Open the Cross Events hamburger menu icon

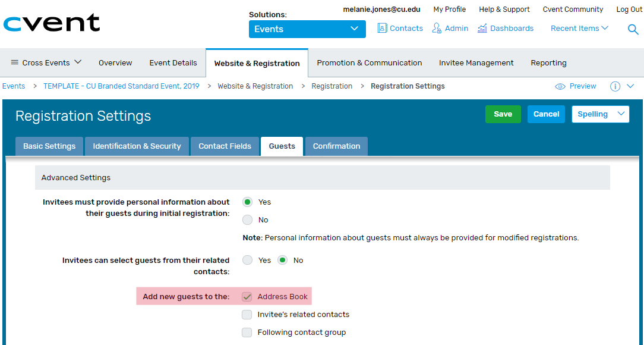[14, 62]
